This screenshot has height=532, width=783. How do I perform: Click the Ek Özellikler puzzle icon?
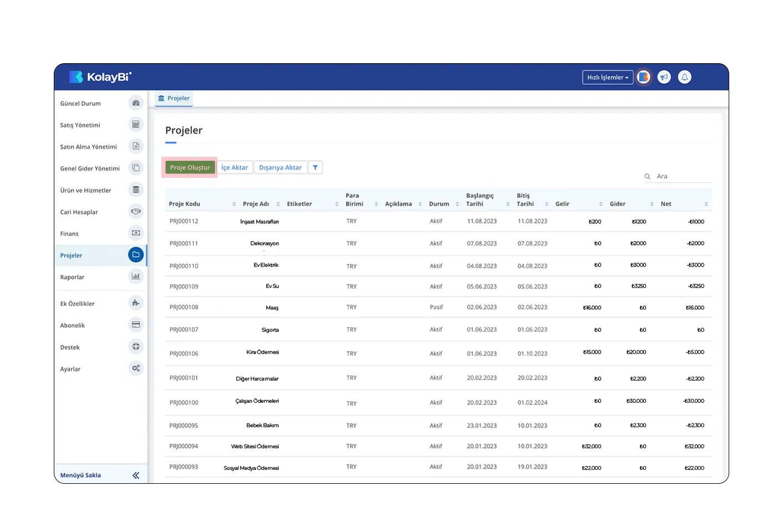136,303
